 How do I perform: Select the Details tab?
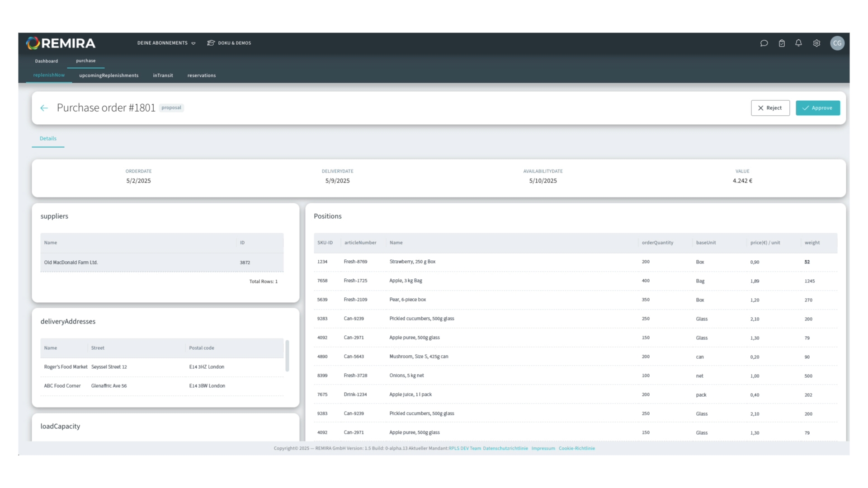(x=48, y=139)
